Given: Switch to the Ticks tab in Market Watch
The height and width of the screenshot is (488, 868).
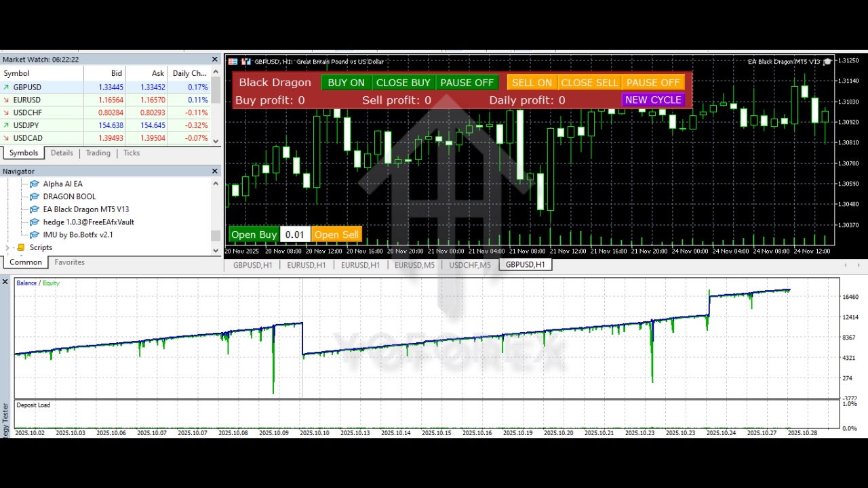Looking at the screenshot, I should 132,153.
